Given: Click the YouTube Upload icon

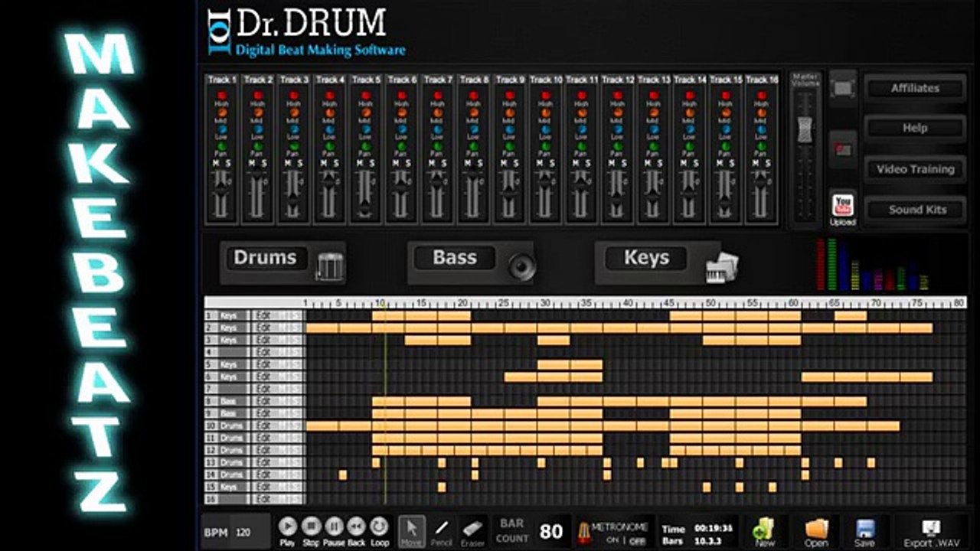Looking at the screenshot, I should (843, 209).
